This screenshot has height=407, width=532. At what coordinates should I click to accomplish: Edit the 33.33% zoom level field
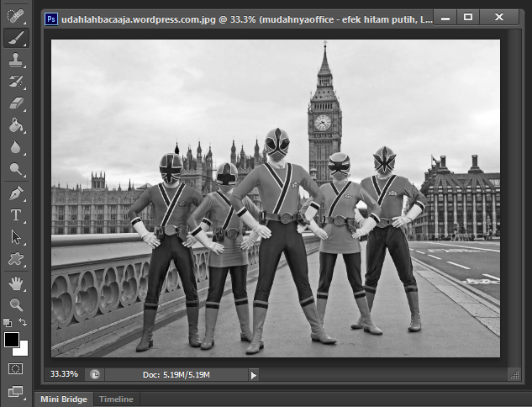pos(64,374)
